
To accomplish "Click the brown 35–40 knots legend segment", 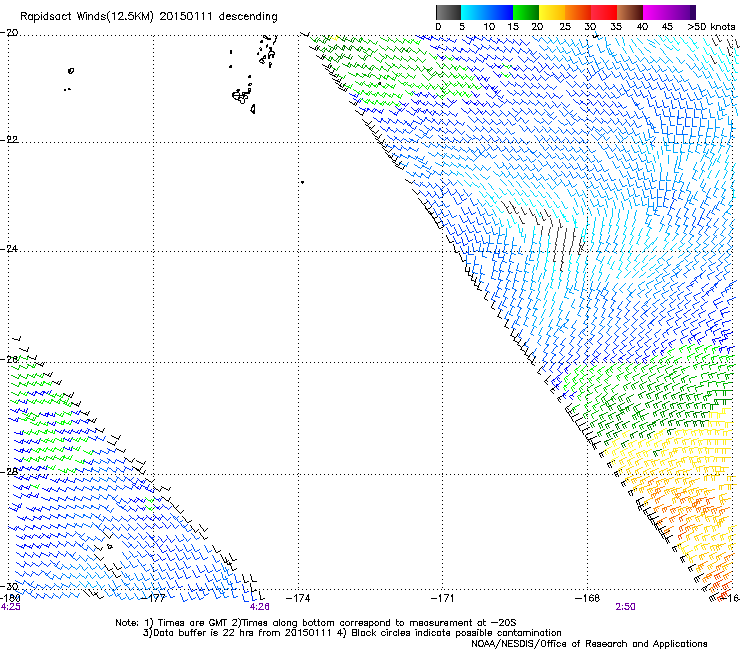I will coord(630,12).
